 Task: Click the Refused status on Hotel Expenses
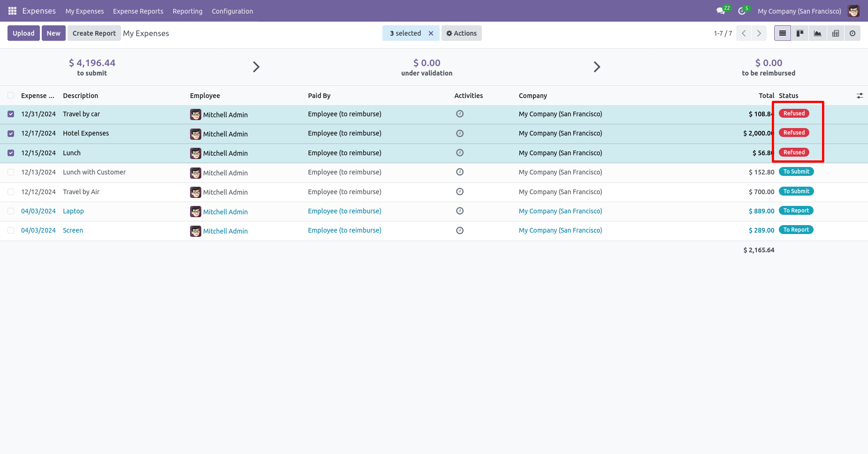(x=794, y=133)
